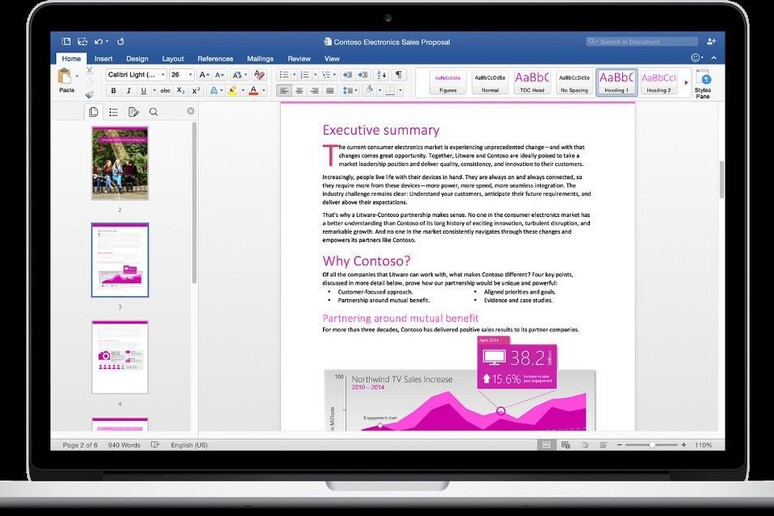Expand the styles gallery arrow
Screen dimensions: 774x516
686,82
